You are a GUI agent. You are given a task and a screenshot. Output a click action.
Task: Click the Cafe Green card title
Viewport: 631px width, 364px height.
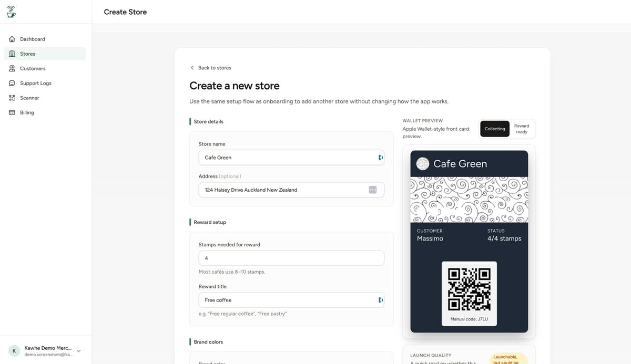pos(460,164)
